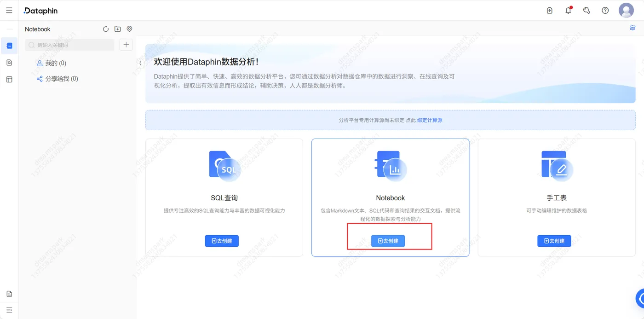
Task: Click the 绑定计算源 link
Action: click(x=430, y=120)
